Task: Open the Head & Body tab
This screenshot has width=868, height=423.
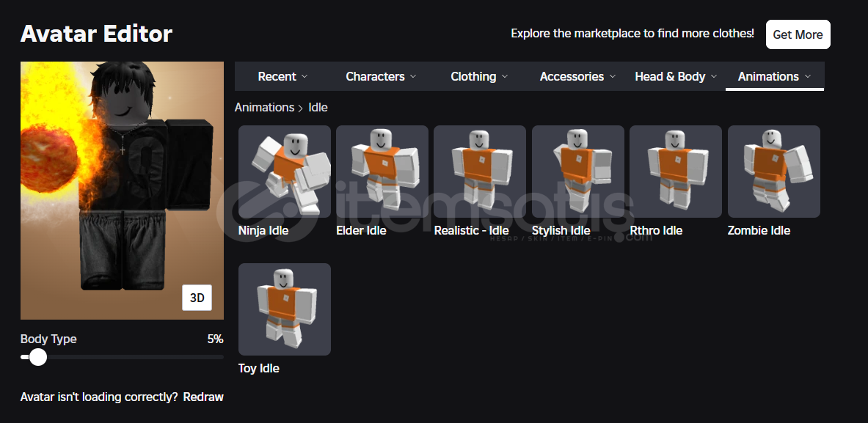Action: 676,76
